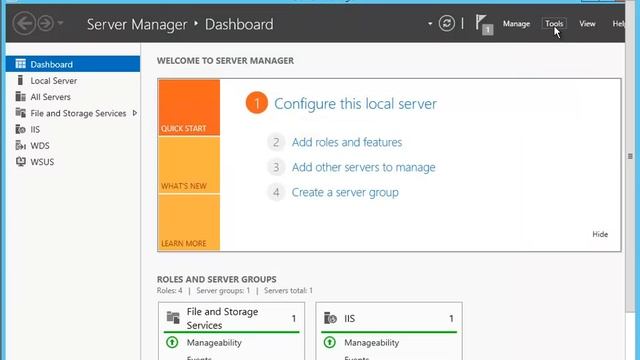Click the WSUS sidebar icon
The height and width of the screenshot is (360, 640).
point(20,161)
